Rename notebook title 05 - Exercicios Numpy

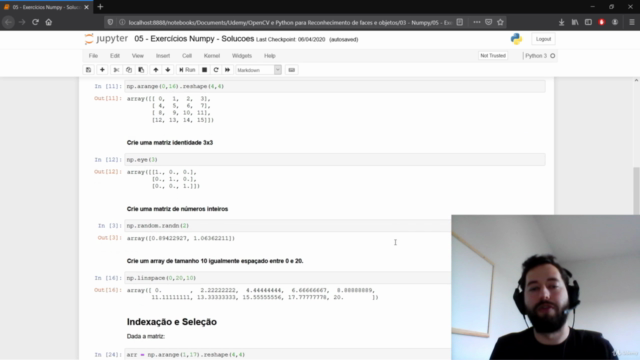pyautogui.click(x=194, y=39)
